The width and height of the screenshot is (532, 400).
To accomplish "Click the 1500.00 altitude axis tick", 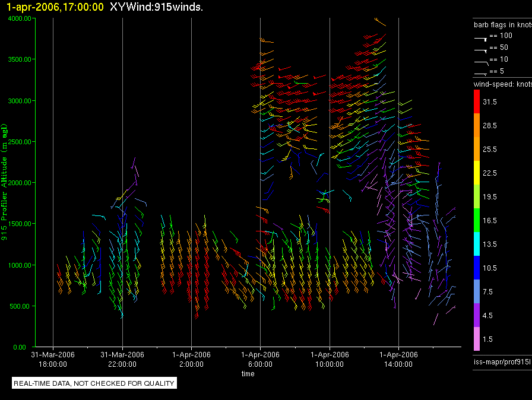I will tap(20, 224).
